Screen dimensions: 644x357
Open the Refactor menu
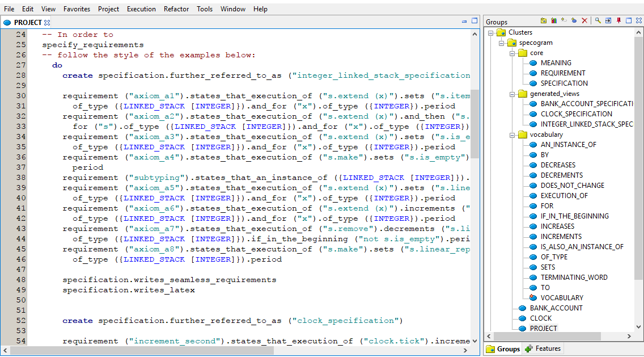pos(176,9)
